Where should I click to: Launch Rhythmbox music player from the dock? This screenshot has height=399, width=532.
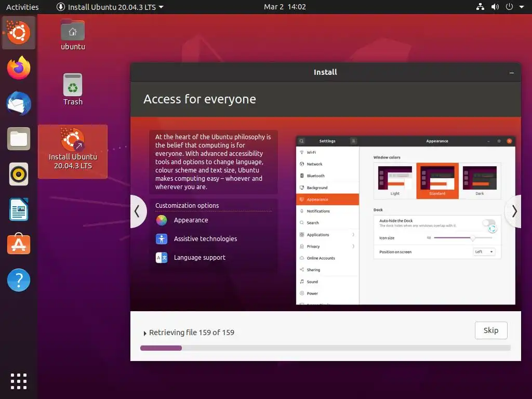click(19, 174)
